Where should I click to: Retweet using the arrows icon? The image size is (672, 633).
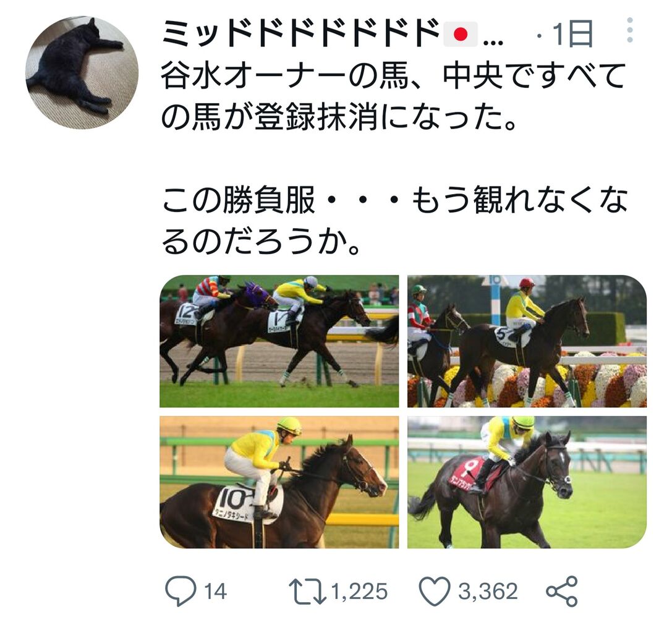pos(307,592)
